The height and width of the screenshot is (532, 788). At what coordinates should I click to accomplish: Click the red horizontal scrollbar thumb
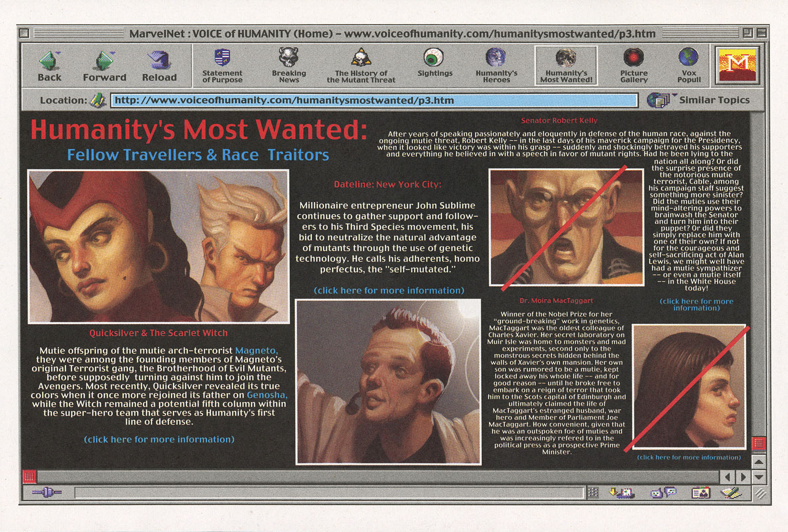click(29, 476)
